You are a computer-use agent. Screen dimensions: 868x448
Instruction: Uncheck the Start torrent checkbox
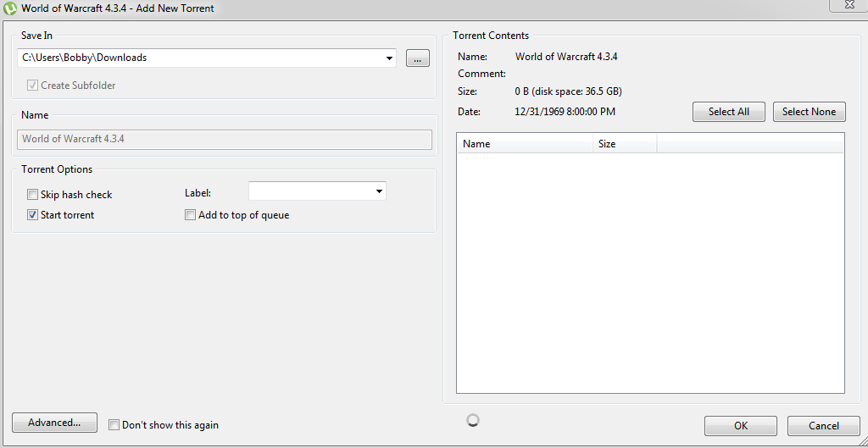[33, 215]
